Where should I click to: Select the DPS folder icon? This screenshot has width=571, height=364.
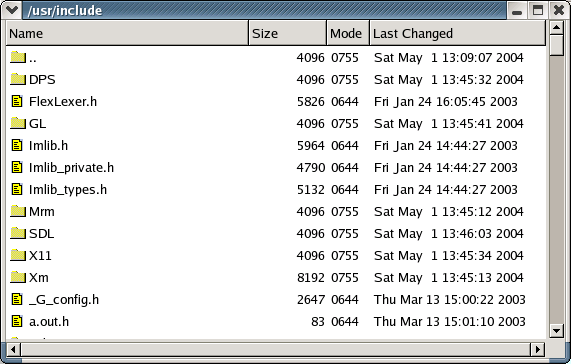coord(17,79)
